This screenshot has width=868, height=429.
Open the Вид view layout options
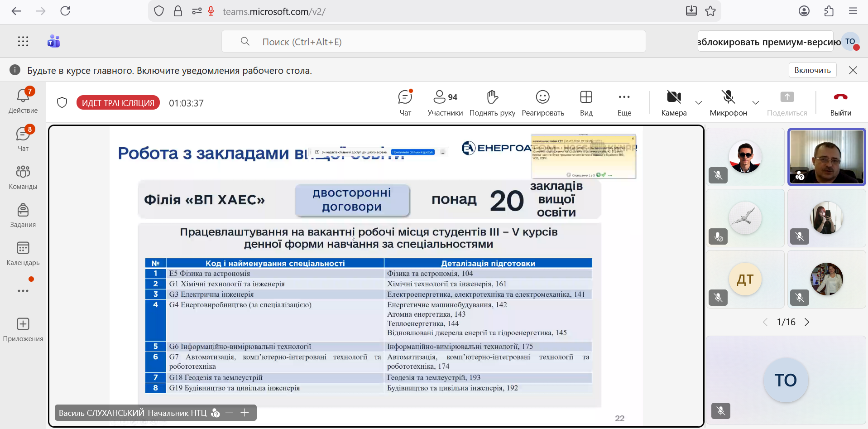pyautogui.click(x=586, y=103)
